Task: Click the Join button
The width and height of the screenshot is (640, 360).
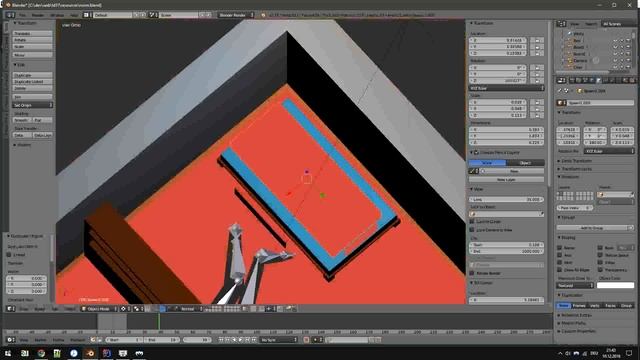Action: coord(32,97)
